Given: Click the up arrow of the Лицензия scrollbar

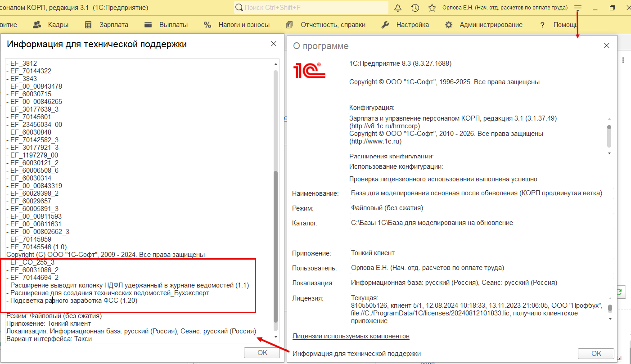Looking at the screenshot, I should pyautogui.click(x=610, y=298).
